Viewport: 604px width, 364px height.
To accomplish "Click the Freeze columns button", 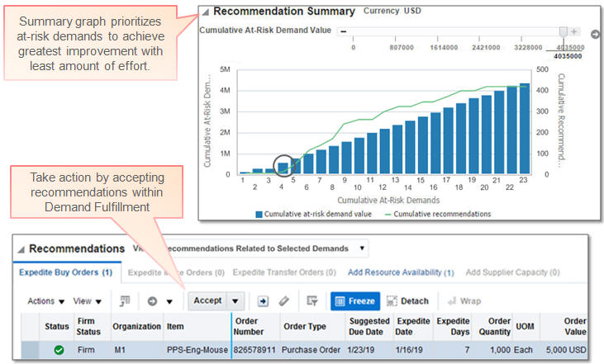I will 355,301.
